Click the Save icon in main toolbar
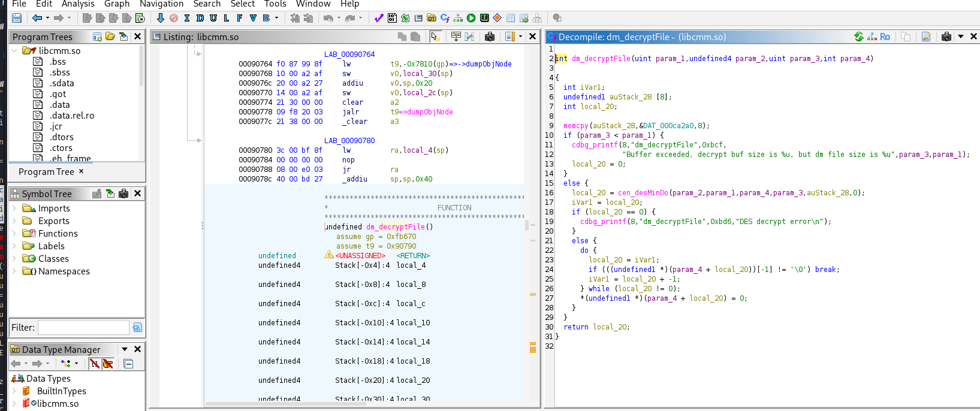This screenshot has width=980, height=411. click(x=17, y=19)
